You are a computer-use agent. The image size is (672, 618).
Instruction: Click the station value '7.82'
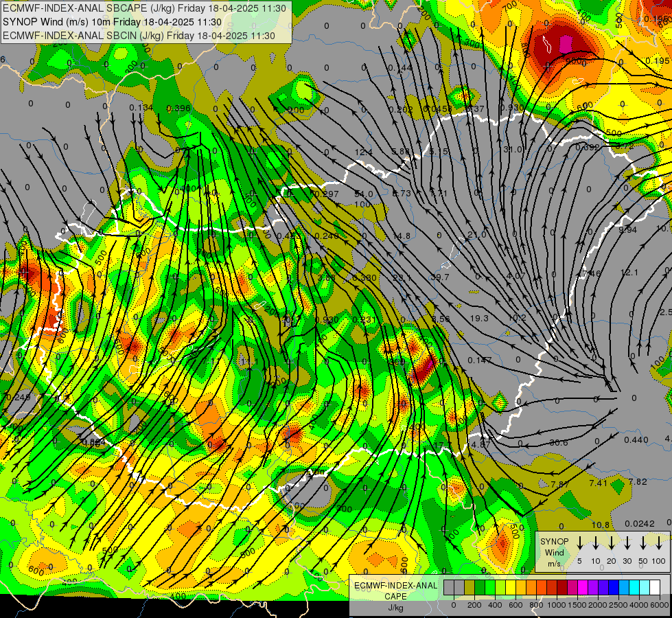(638, 482)
